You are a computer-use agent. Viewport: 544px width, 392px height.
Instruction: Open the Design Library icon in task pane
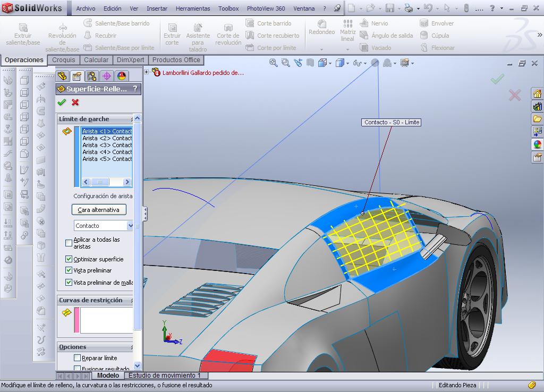click(537, 107)
